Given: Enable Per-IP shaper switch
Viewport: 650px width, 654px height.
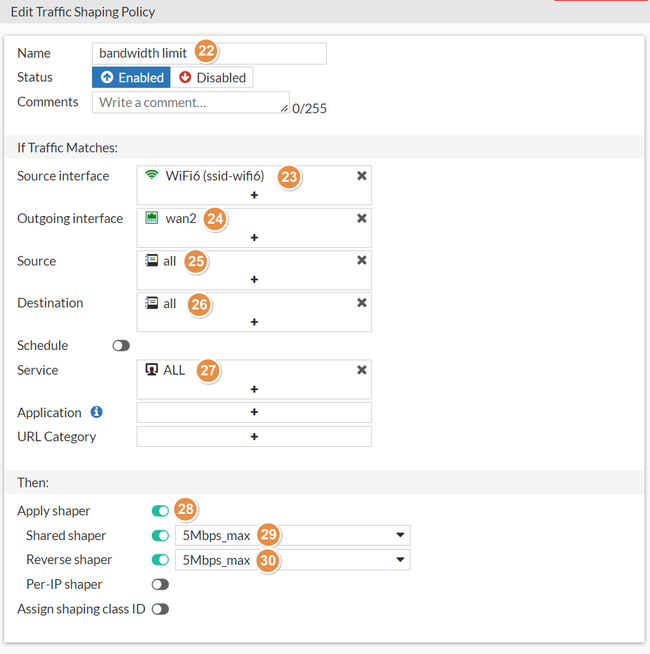Looking at the screenshot, I should [x=160, y=584].
